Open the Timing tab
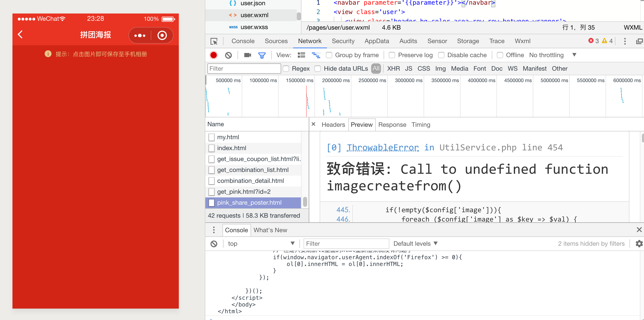The width and height of the screenshot is (644, 320). pos(421,125)
